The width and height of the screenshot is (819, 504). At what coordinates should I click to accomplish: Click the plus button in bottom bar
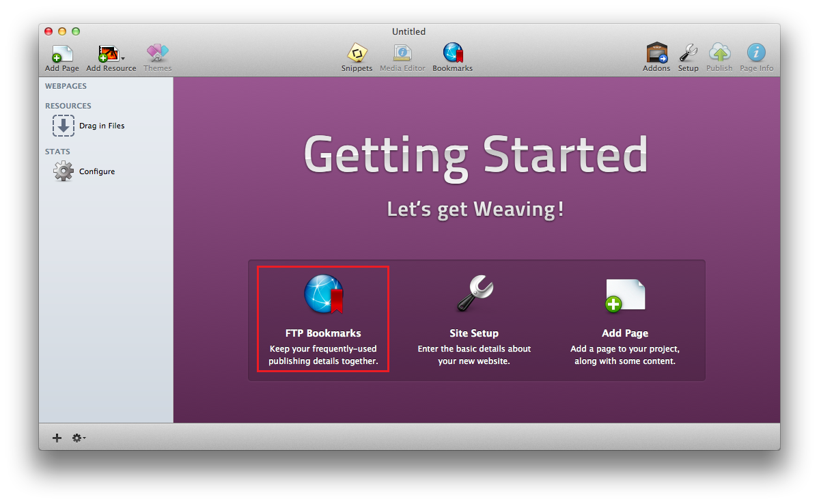[57, 438]
